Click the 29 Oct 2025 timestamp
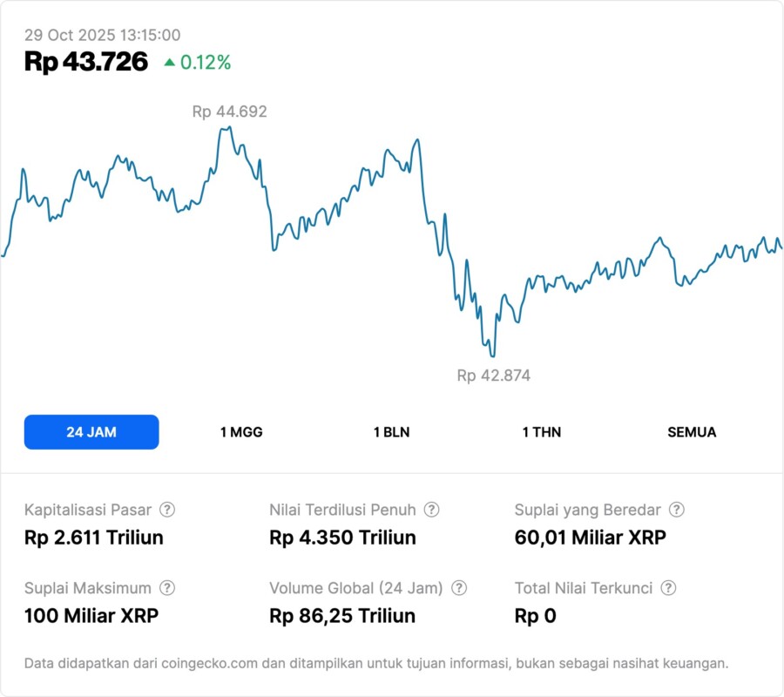The width and height of the screenshot is (784, 697). pyautogui.click(x=102, y=35)
